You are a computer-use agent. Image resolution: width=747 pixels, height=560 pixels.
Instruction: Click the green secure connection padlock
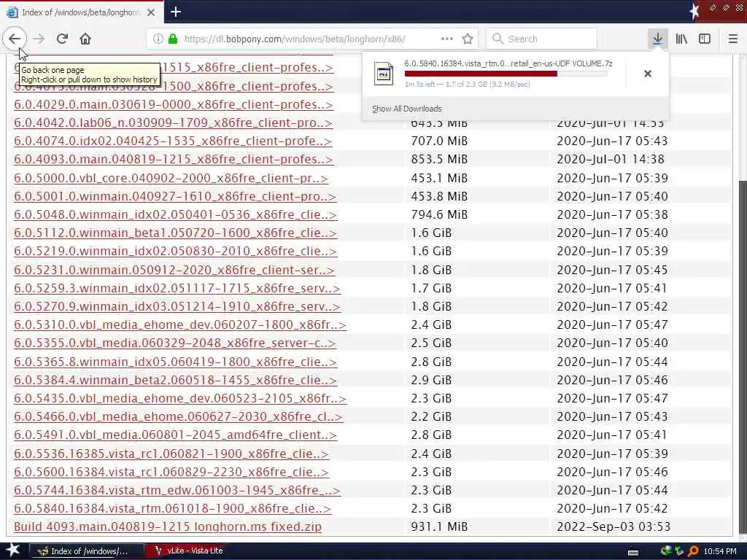(173, 39)
